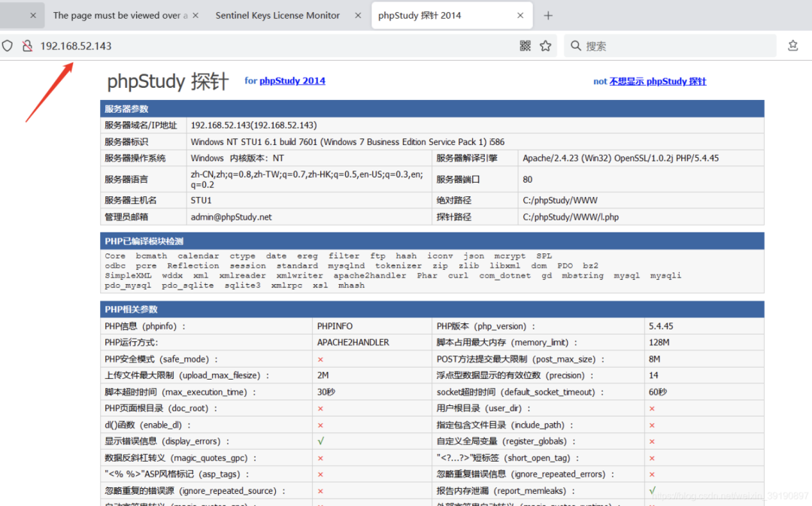Screen dimensions: 812x506
Task: Click the search magnifier icon
Action: point(575,46)
